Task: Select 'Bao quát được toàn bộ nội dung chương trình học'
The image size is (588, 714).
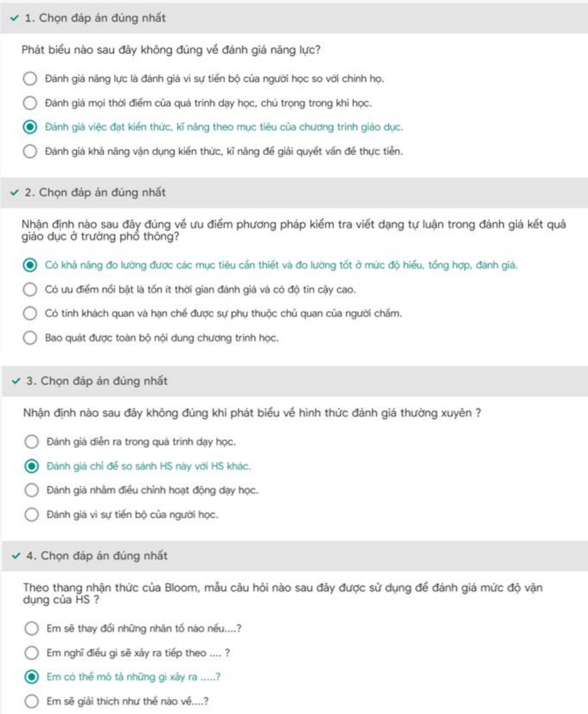Action: coord(29,338)
